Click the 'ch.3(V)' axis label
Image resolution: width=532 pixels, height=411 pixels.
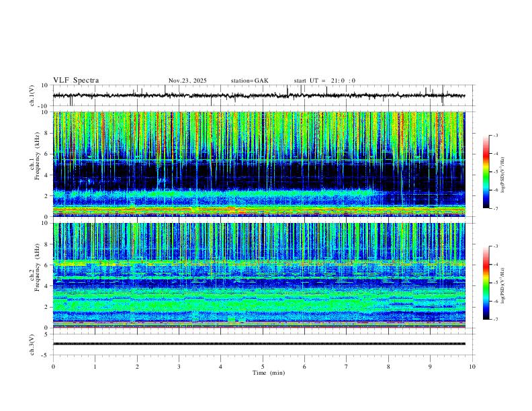coord(32,345)
